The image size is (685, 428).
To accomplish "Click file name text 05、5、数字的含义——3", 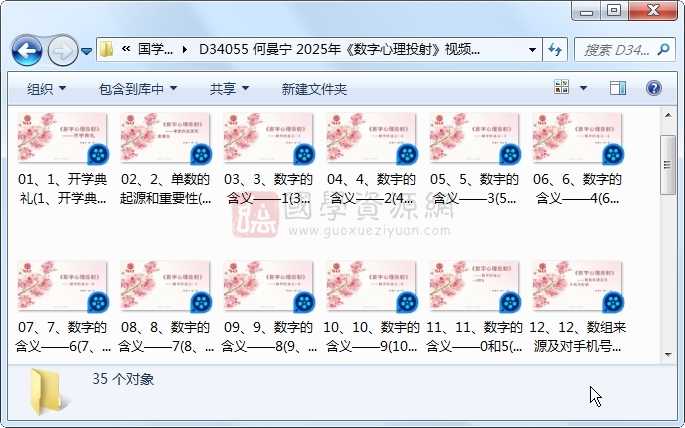I will tap(474, 189).
